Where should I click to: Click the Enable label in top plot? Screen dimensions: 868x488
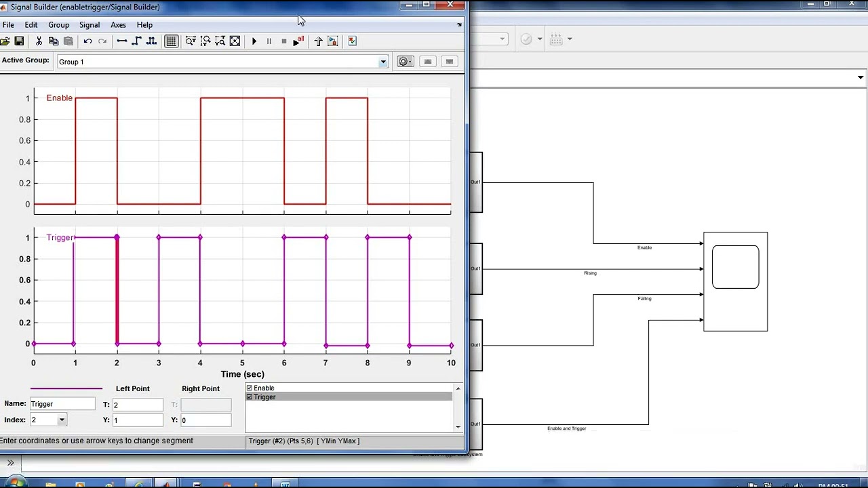click(x=60, y=98)
